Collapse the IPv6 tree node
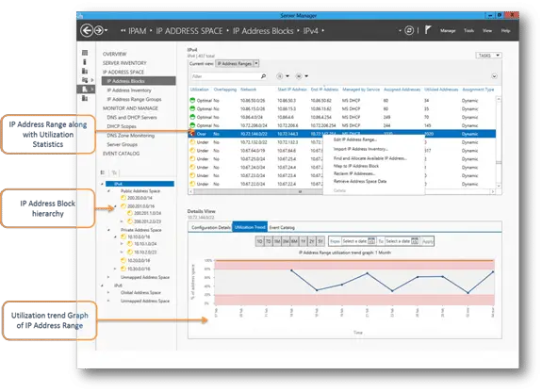 click(x=102, y=286)
